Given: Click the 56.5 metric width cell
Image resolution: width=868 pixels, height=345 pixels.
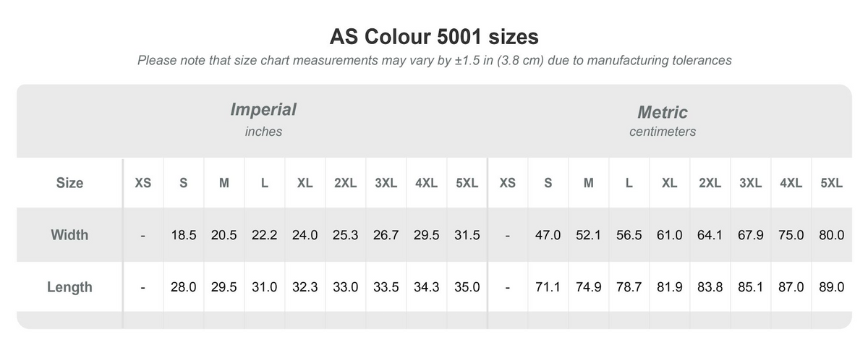Looking at the screenshot, I should click(629, 235).
